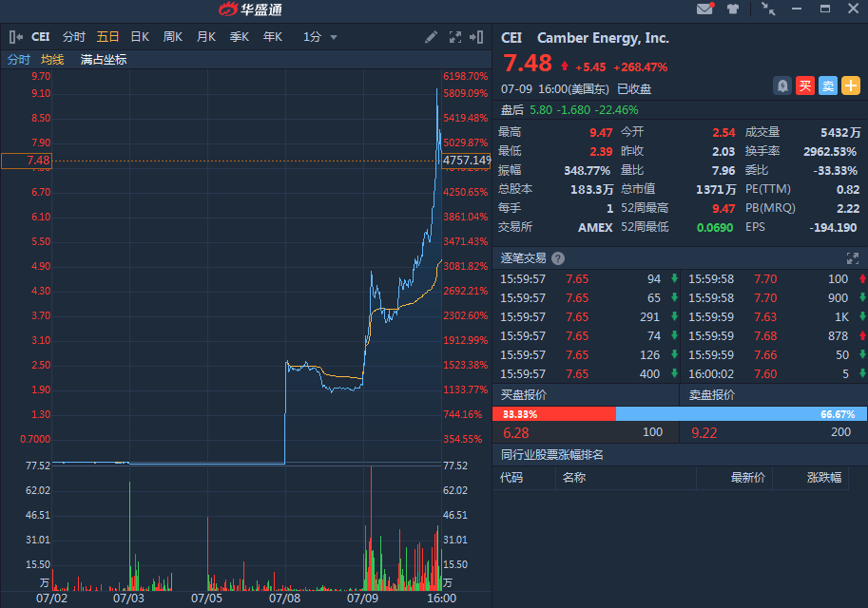Sort peers by 最新价 column
868x608 pixels.
748,478
